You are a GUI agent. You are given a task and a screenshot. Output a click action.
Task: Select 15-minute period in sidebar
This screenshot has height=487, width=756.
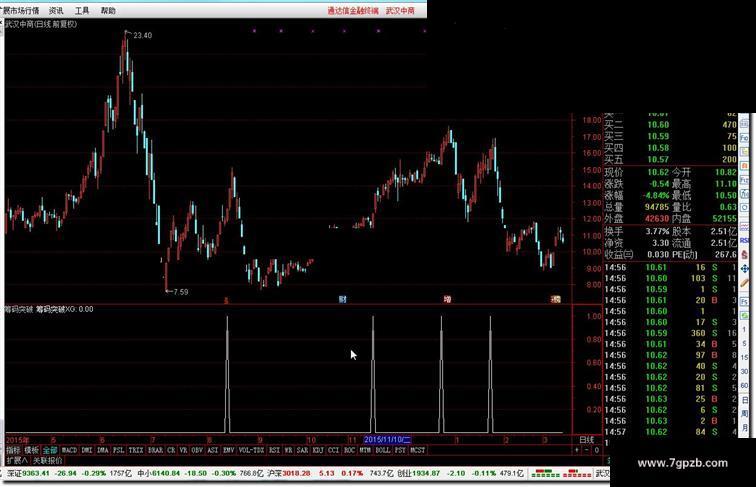[x=744, y=357]
